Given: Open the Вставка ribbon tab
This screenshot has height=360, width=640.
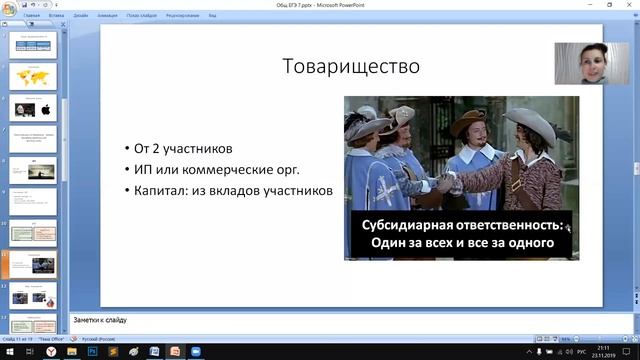Looking at the screenshot, I should click(x=56, y=16).
